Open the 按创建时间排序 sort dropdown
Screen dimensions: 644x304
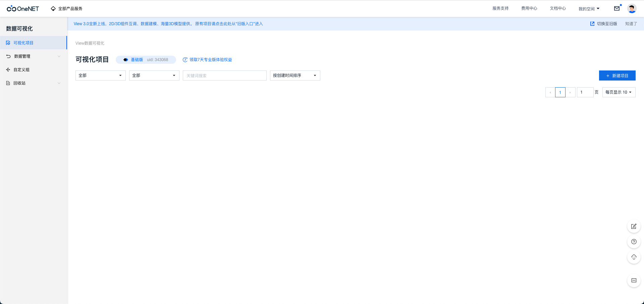pos(295,75)
